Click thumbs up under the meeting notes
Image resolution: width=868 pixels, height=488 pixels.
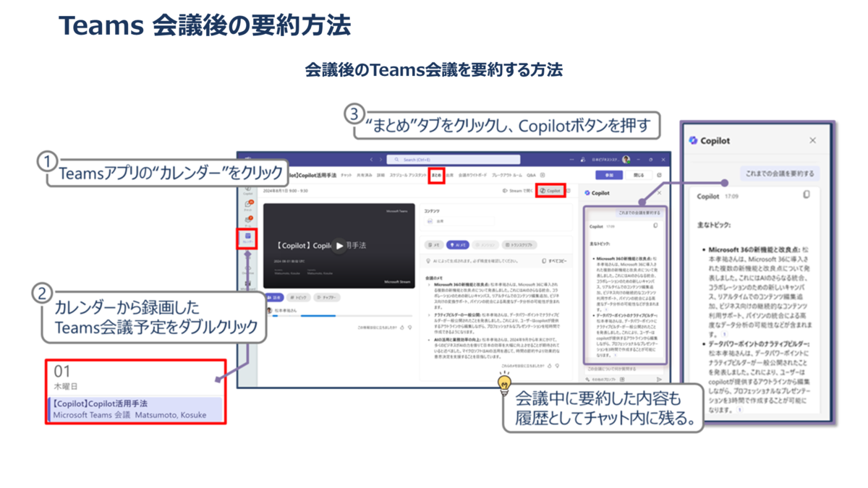(549, 366)
